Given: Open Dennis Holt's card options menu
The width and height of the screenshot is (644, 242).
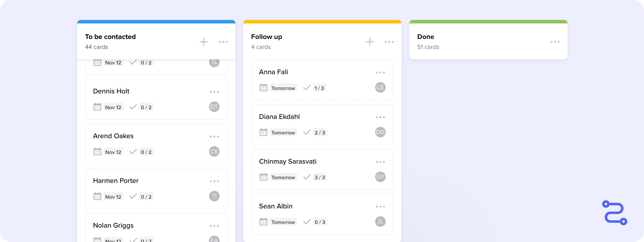Looking at the screenshot, I should 214,92.
